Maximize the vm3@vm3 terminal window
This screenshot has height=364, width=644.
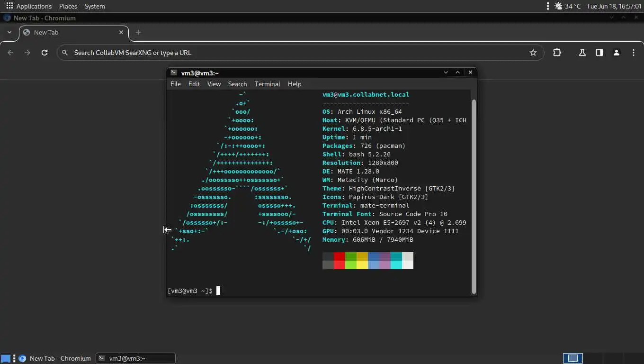point(458,73)
